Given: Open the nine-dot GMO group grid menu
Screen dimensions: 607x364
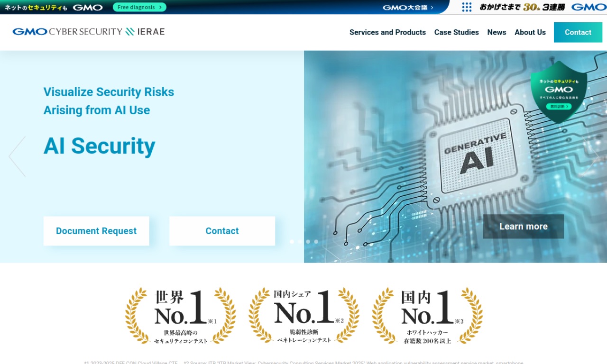Looking at the screenshot, I should [x=467, y=7].
